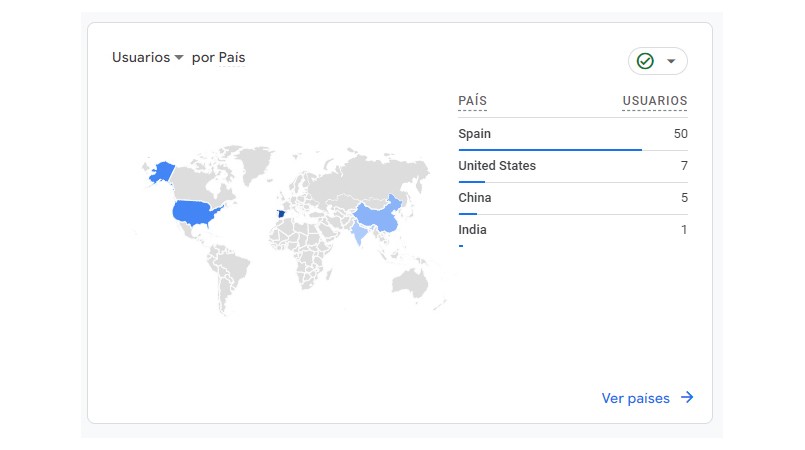Open the dropdown arrow beside the checkmark
The width and height of the screenshot is (805, 450).
tap(671, 61)
